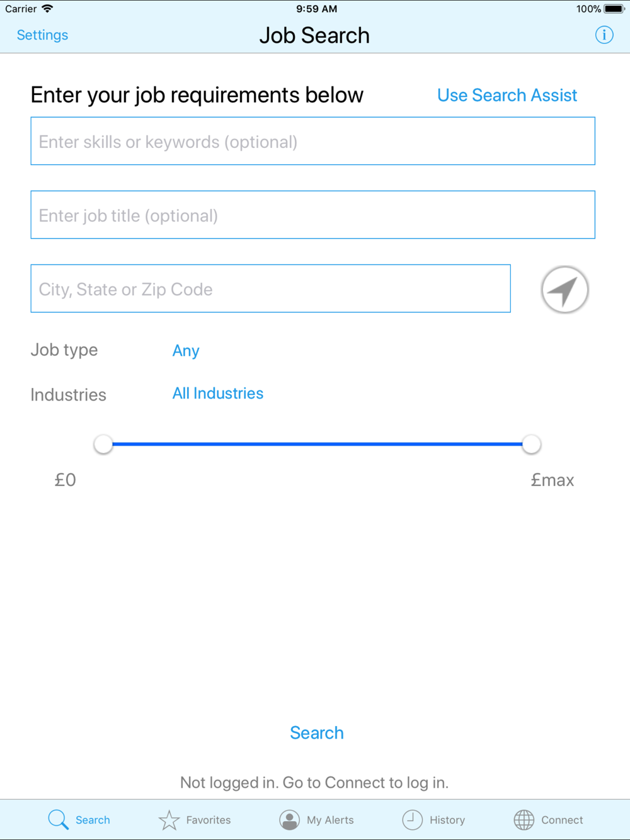
Task: Tap the magnifying glass Search tab icon
Action: (x=58, y=819)
